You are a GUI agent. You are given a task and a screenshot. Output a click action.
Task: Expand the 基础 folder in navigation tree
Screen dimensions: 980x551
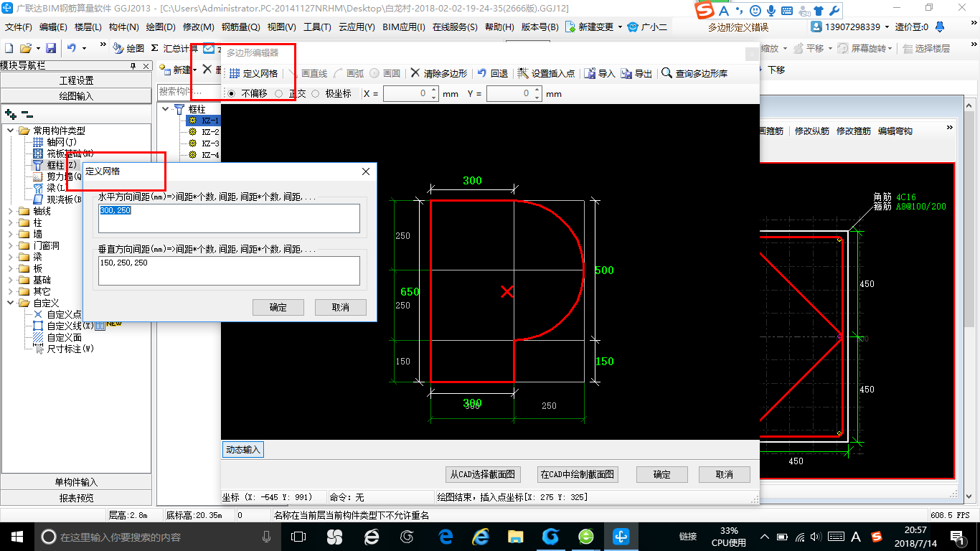tap(10, 280)
